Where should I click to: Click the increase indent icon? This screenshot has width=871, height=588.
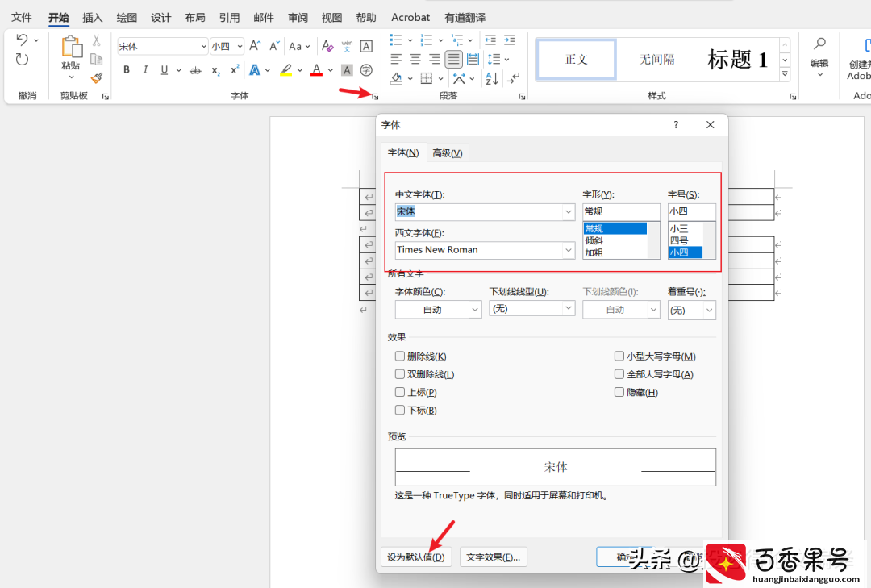pyautogui.click(x=510, y=40)
